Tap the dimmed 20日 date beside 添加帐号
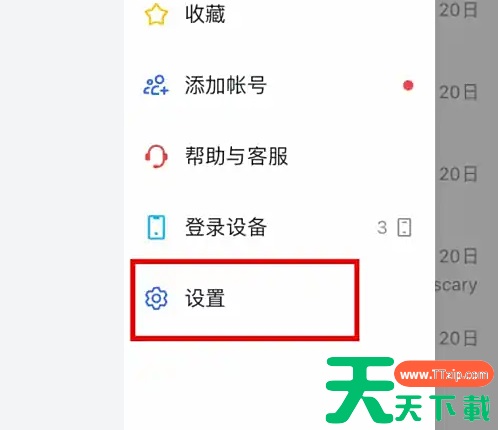The height and width of the screenshot is (430, 498). pos(458,92)
